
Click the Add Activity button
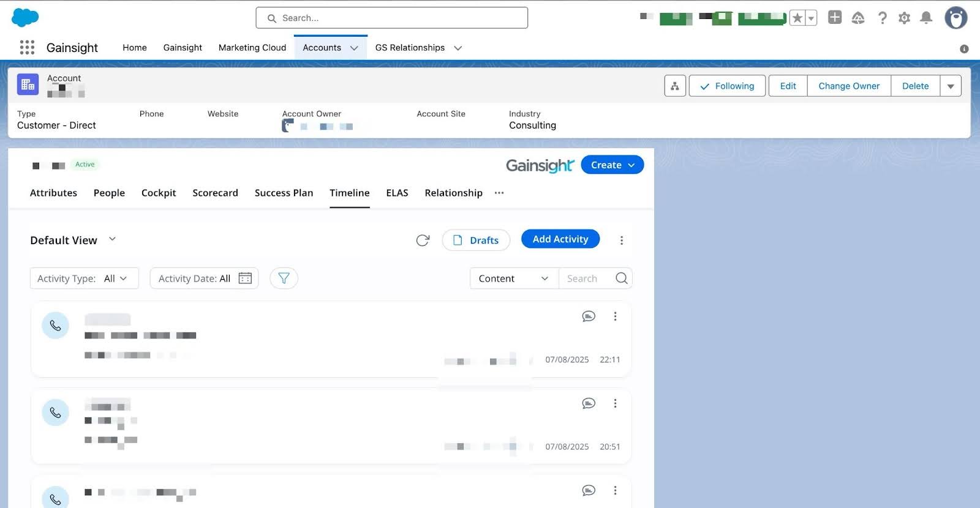[560, 239]
